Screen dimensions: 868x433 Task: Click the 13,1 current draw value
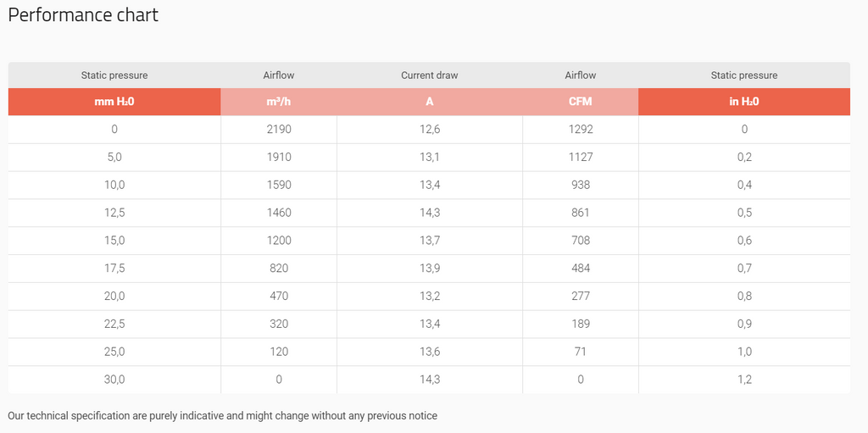point(429,158)
